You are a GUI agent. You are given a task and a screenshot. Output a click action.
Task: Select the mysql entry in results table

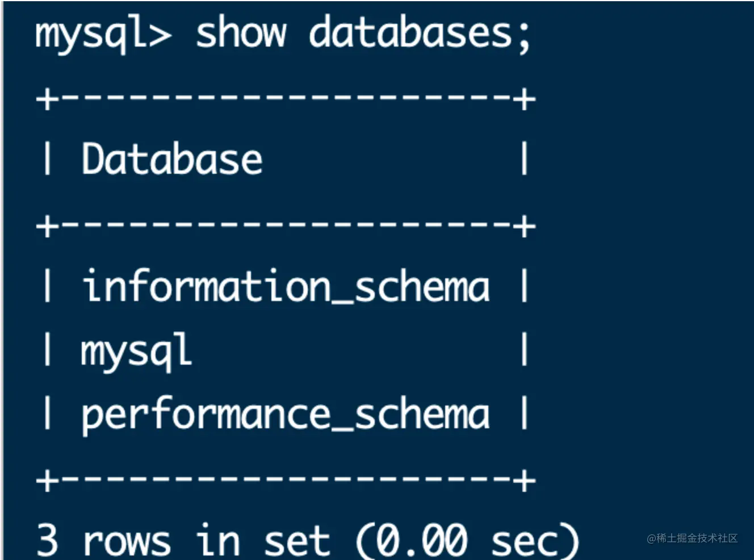tap(136, 351)
